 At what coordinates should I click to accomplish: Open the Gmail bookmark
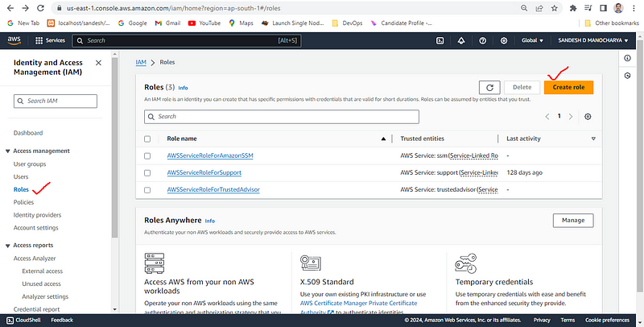pos(167,23)
